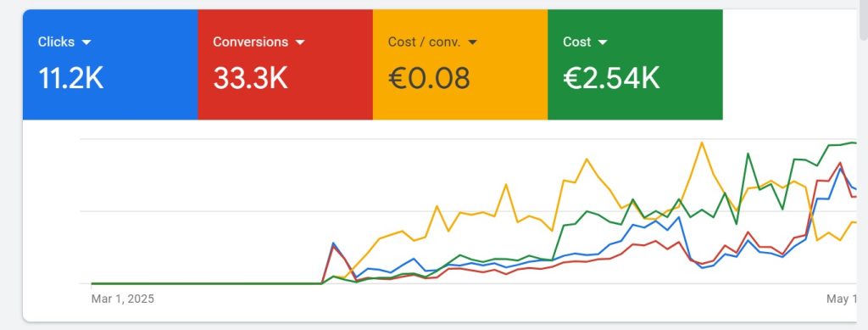Toggle the red Conversions scorecard

(x=285, y=64)
